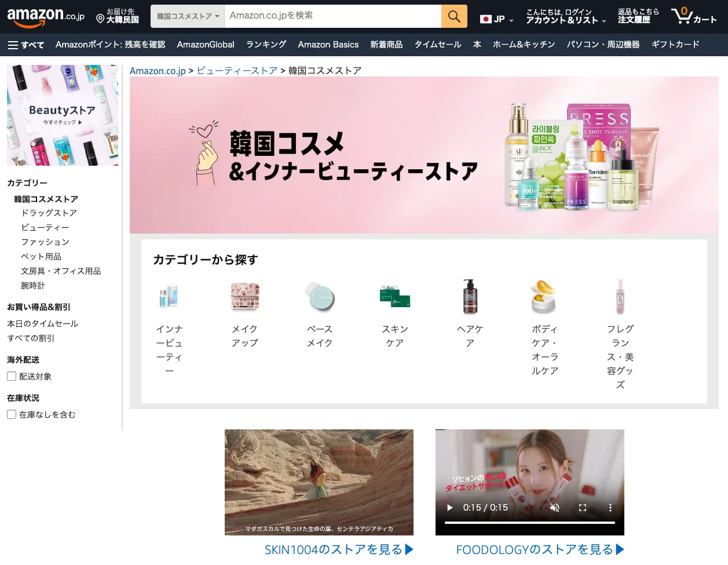Open 新着商品 in nav bar

tap(386, 45)
